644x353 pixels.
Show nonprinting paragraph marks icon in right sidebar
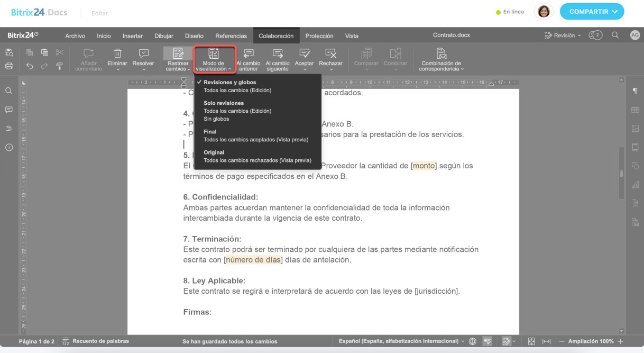coord(635,91)
